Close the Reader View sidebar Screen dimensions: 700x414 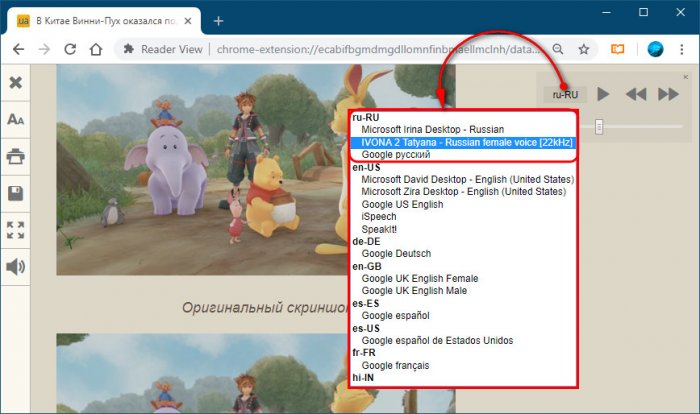[x=16, y=82]
